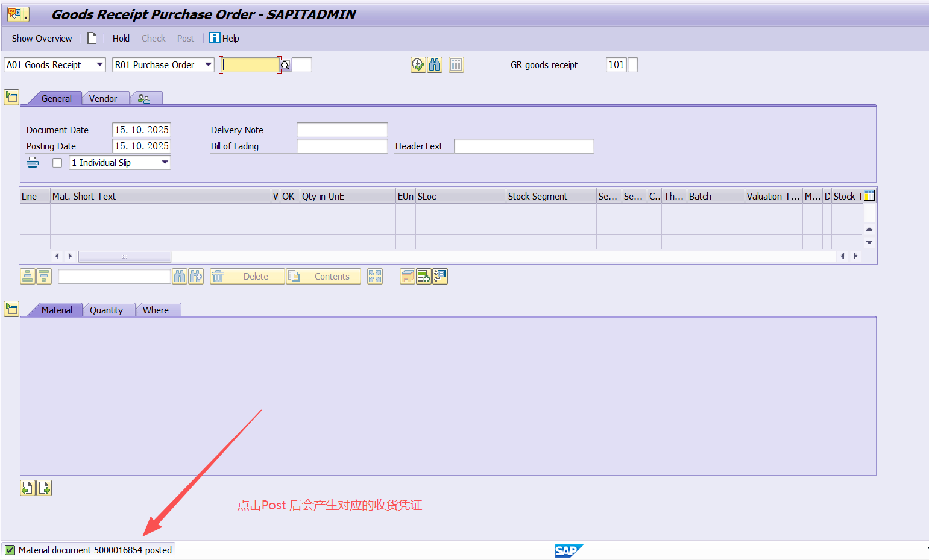Toggle the print slip checkbox
Viewport: 929px width, 560px height.
[x=57, y=163]
